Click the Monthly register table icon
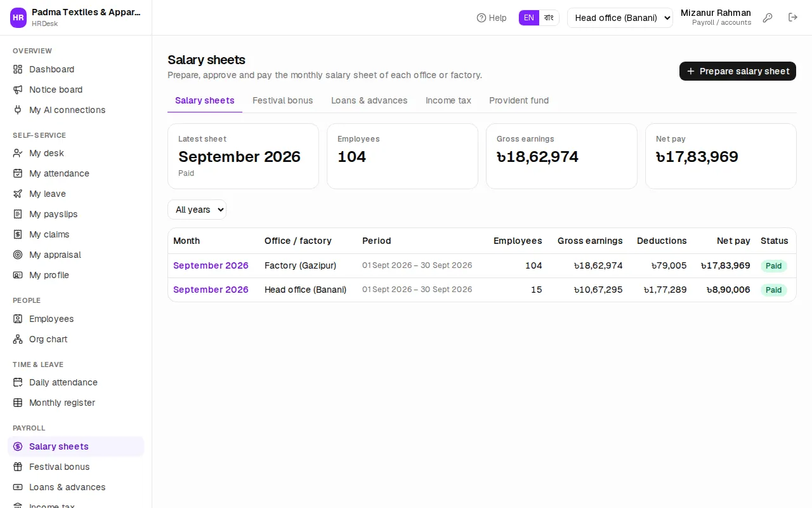 pos(18,403)
